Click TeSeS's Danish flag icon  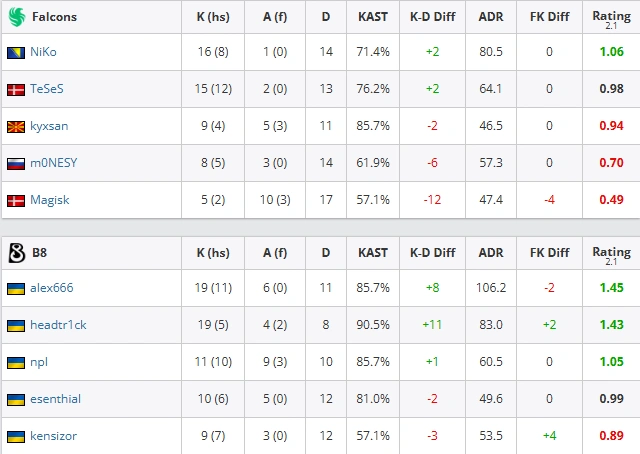point(16,90)
